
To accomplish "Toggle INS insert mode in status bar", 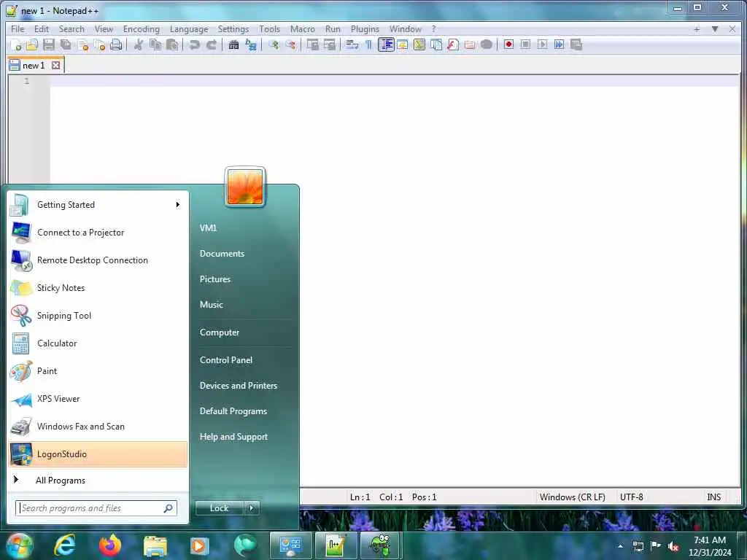I will pos(713,497).
